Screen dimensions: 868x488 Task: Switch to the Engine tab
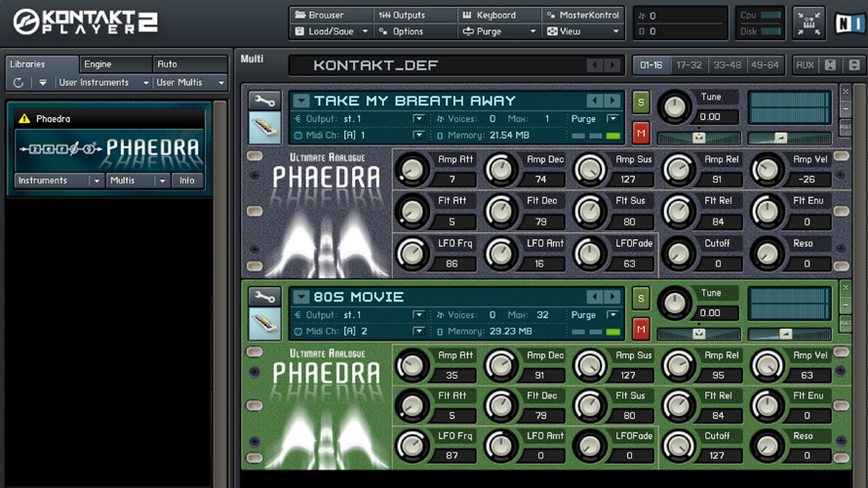click(115, 64)
